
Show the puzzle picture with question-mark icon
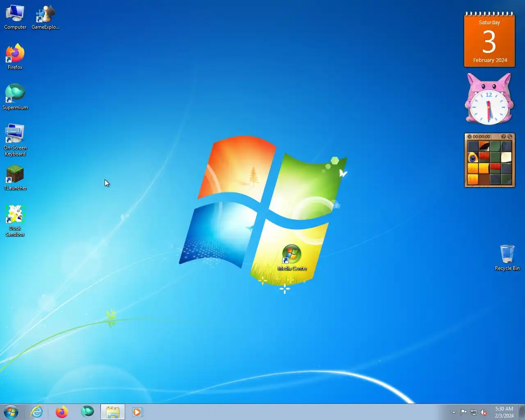pyautogui.click(x=503, y=137)
